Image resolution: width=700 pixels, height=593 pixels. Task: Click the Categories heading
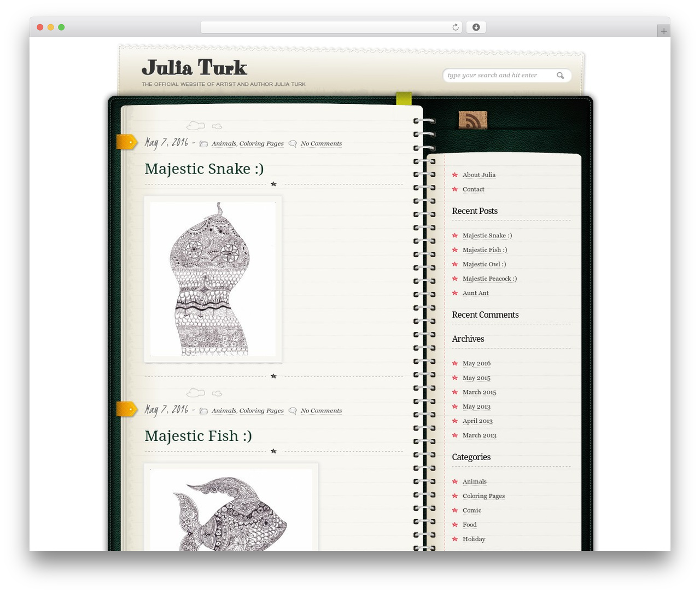[471, 457]
